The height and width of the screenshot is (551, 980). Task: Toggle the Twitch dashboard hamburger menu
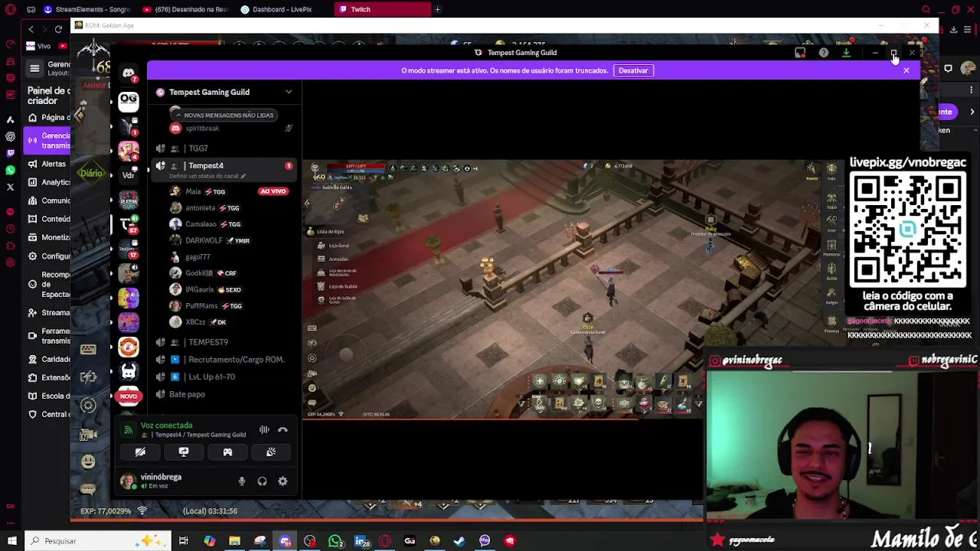(34, 69)
